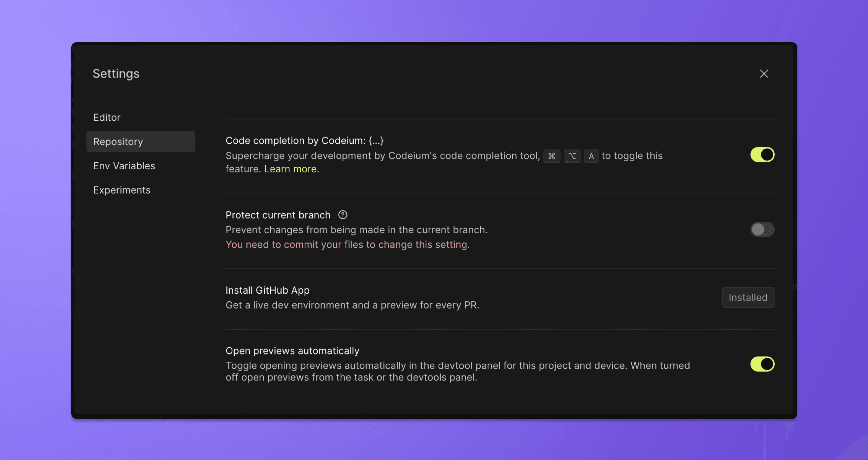Click the help icon beside Protect current branch

pyautogui.click(x=343, y=215)
